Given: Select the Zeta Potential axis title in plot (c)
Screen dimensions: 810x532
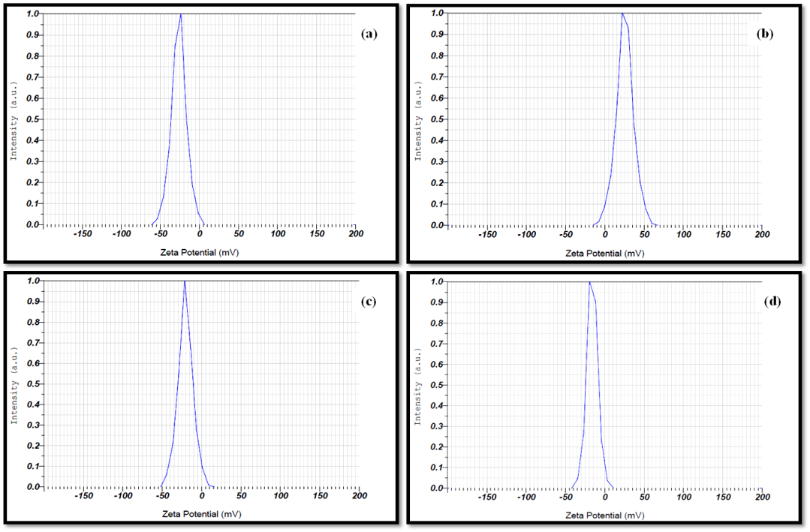Looking at the screenshot, I should tap(203, 514).
